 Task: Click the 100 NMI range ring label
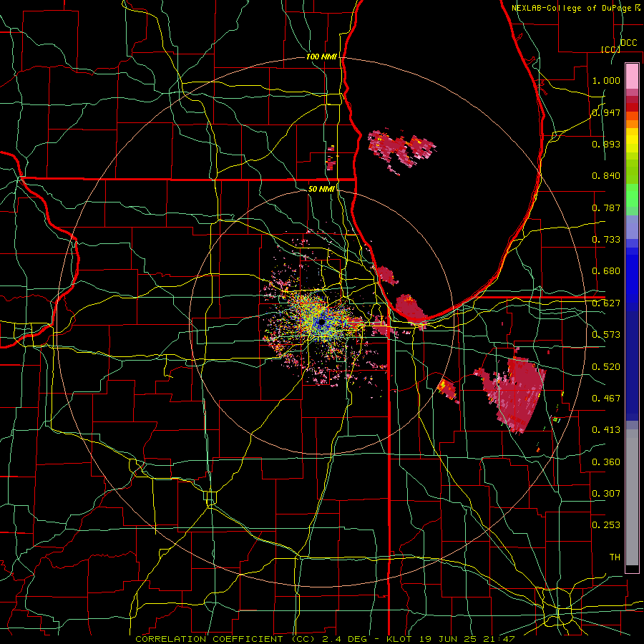coord(321,57)
